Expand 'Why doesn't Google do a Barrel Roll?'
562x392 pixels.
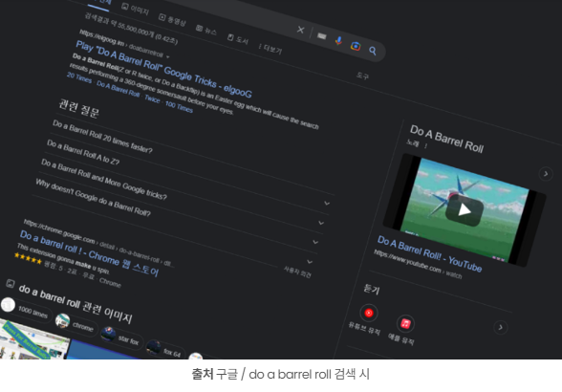point(310,262)
